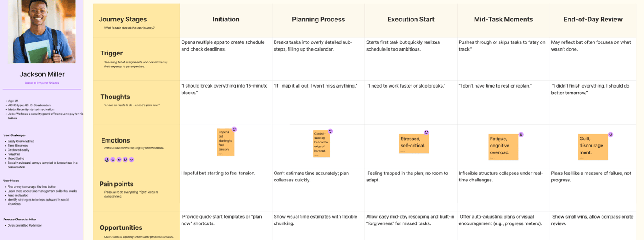Click the 'Fatigue, cognitive overload.' sticky note

tap(504, 147)
